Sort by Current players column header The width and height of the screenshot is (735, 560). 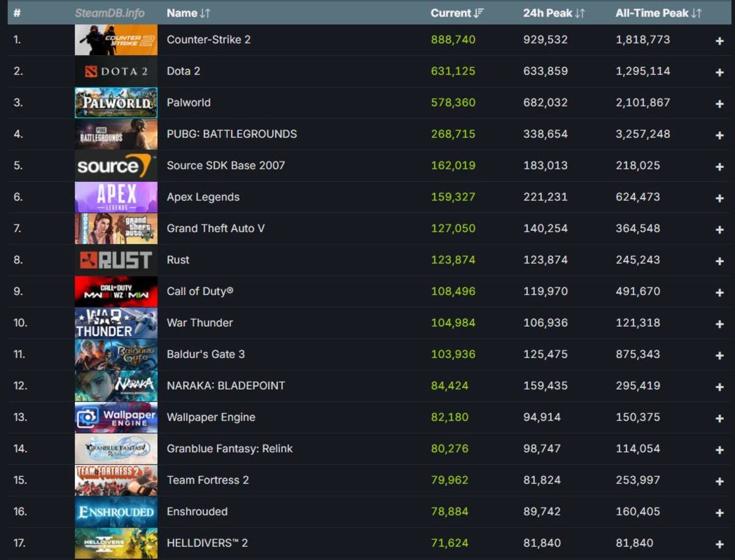tap(457, 13)
